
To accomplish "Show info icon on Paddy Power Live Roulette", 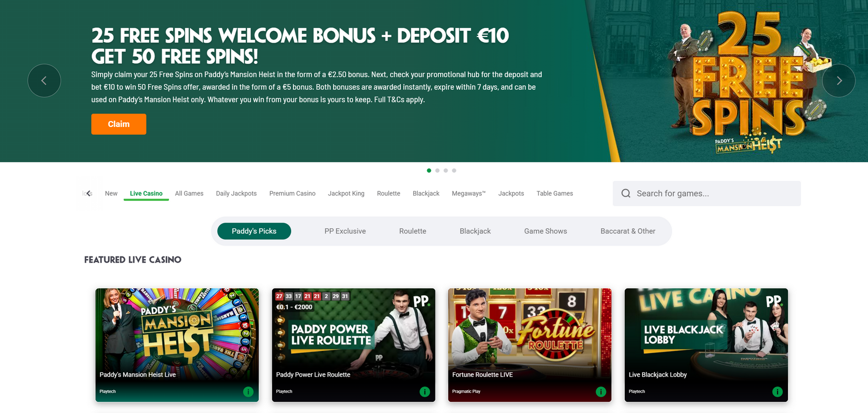I will [x=425, y=392].
